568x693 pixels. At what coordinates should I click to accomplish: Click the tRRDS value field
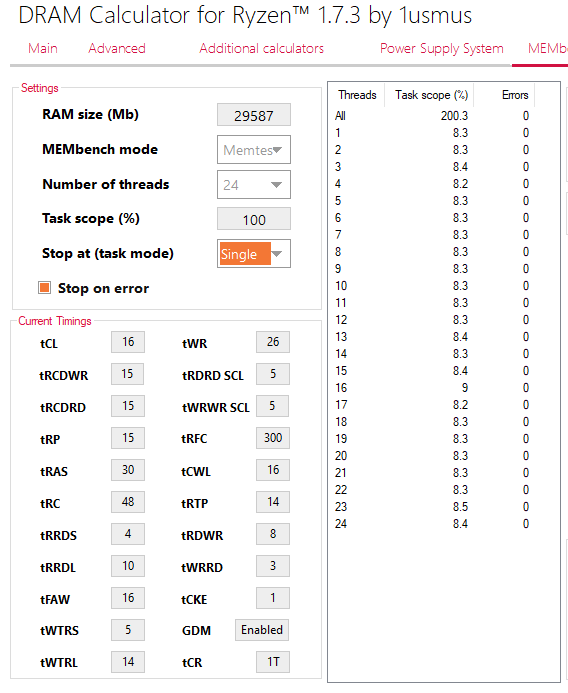[x=128, y=534]
